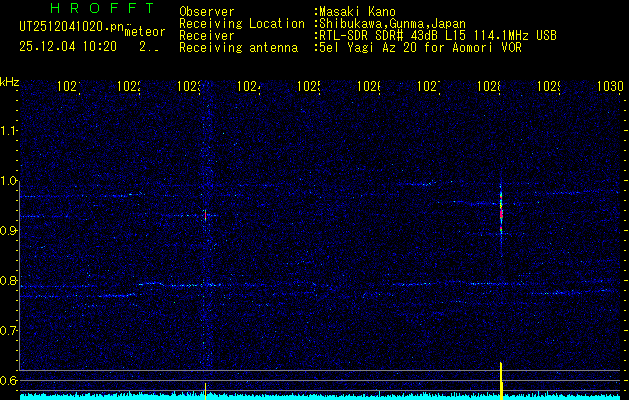Click the 1.0 kHz frequency axis label
The width and height of the screenshot is (629, 400).
(x=9, y=181)
